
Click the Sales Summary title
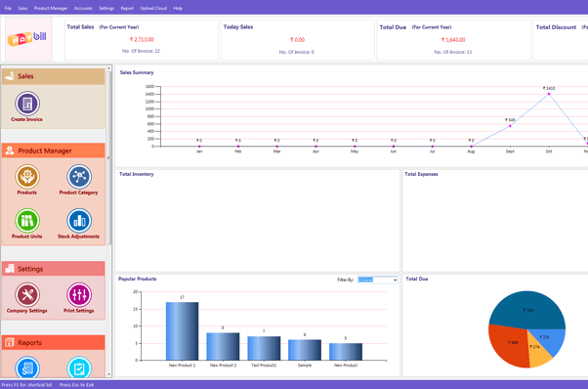click(137, 72)
